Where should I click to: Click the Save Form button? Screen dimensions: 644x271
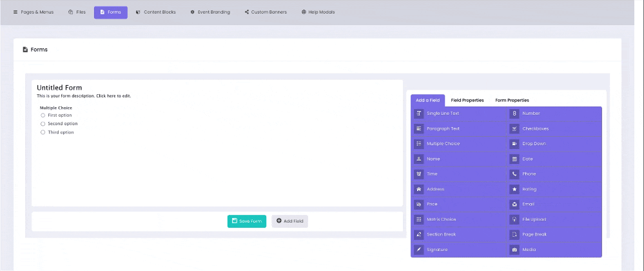(x=246, y=221)
